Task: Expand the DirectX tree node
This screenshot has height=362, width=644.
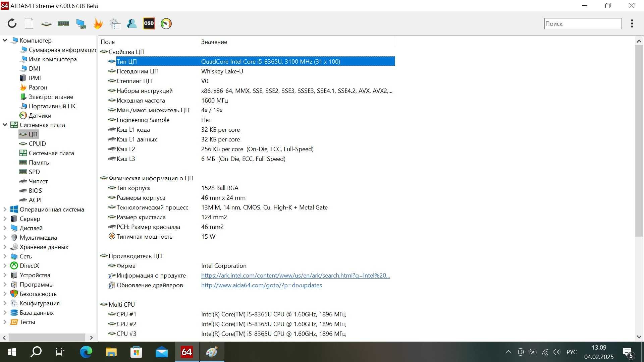Action: 5,265
